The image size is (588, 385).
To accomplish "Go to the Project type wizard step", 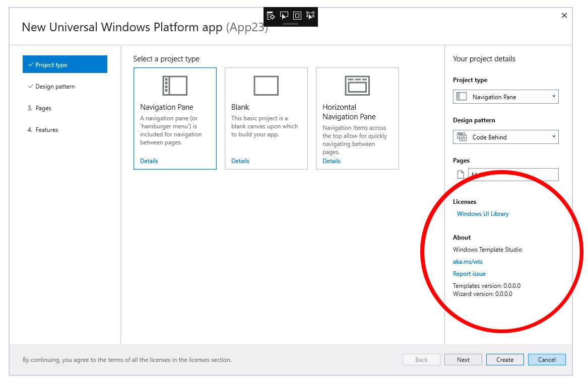I will pos(65,64).
